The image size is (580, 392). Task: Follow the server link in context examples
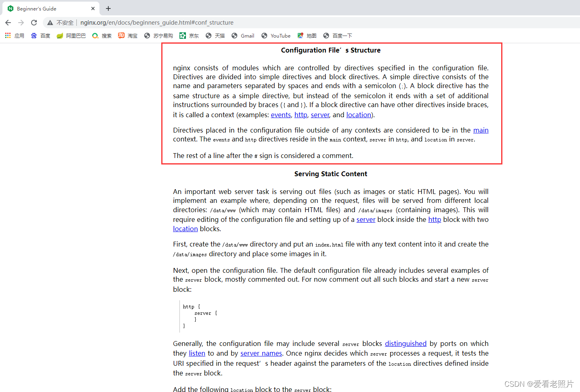click(x=320, y=115)
